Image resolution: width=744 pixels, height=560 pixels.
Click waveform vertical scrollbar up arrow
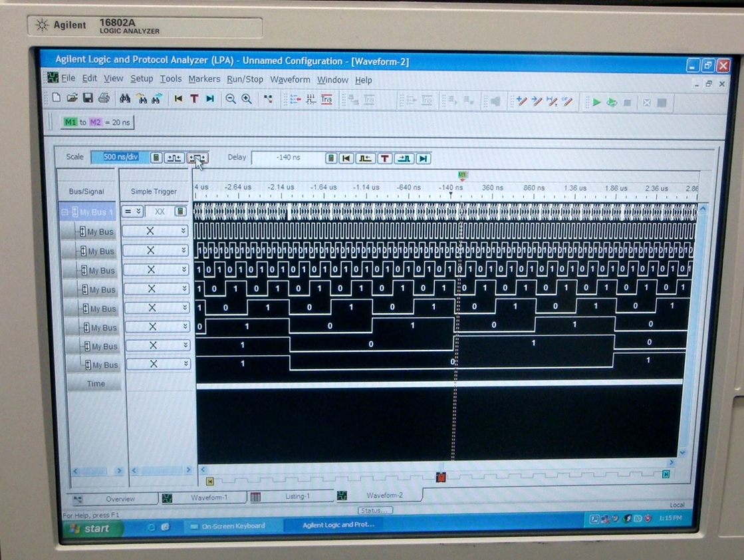point(703,209)
